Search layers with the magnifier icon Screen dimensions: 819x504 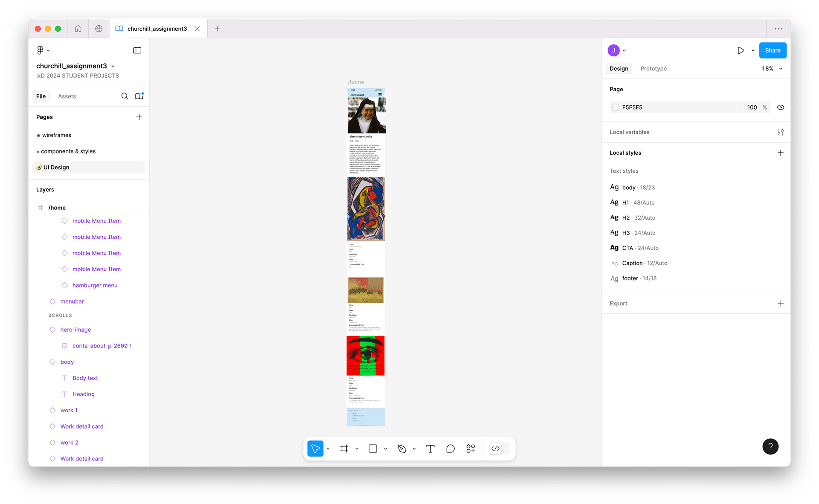pos(125,96)
